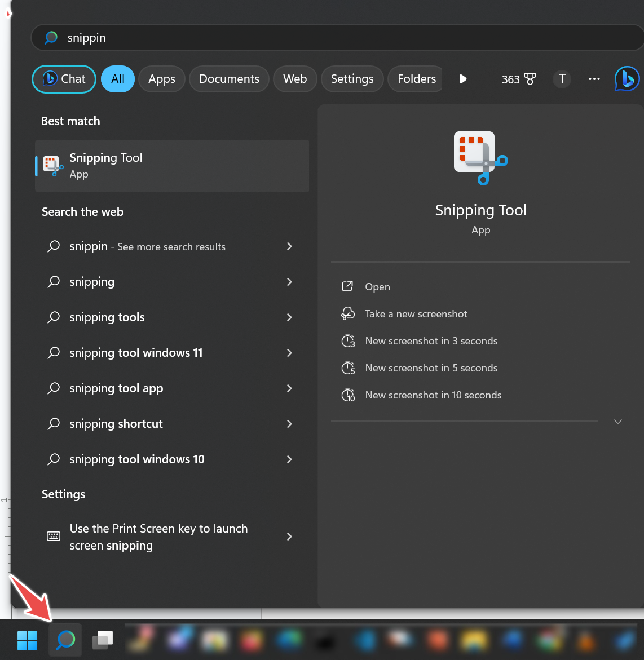The width and height of the screenshot is (644, 660).
Task: Click the 5-second timer icon
Action: 348,368
